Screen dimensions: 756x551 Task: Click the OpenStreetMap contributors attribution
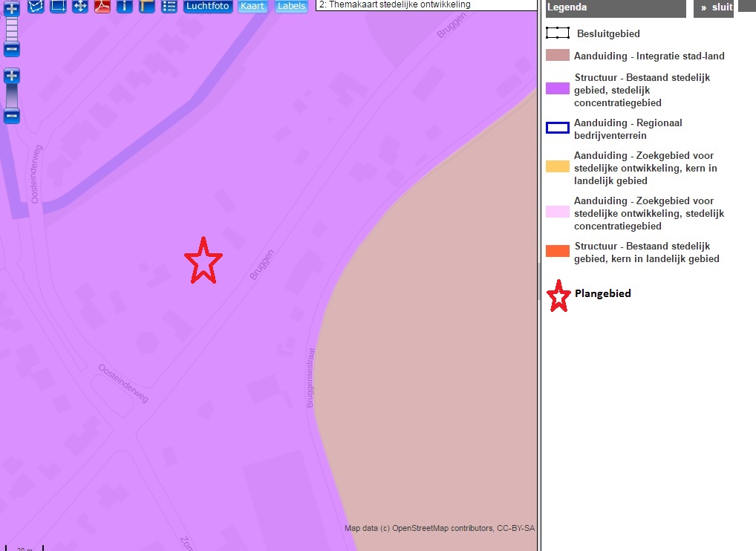click(x=439, y=528)
